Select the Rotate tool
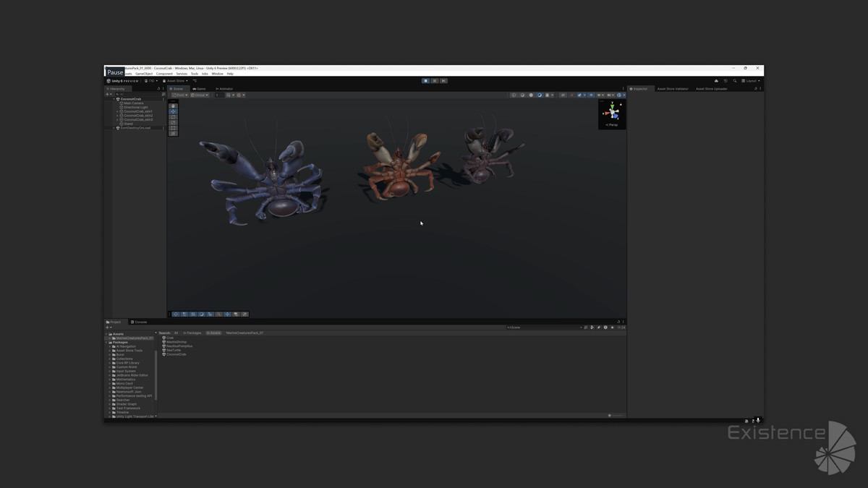 173,117
